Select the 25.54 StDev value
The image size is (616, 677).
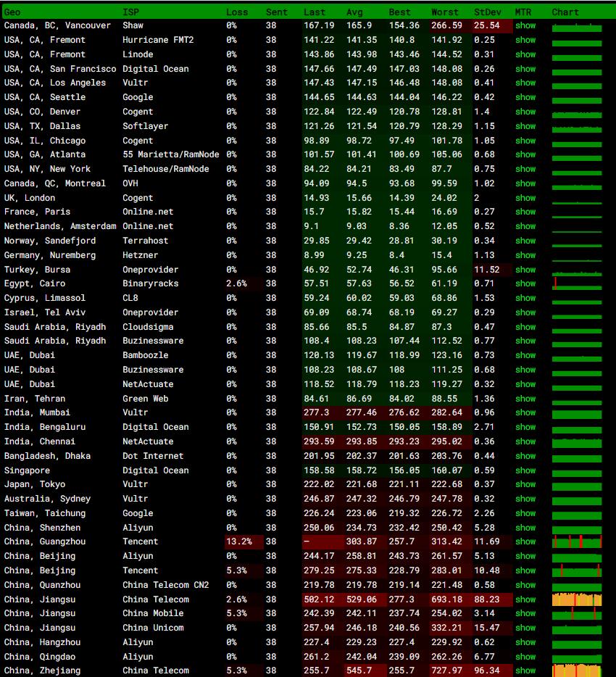point(487,25)
